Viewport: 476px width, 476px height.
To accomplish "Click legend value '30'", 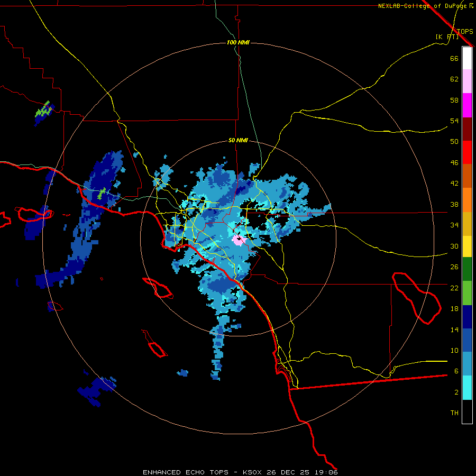I will coord(454,246).
